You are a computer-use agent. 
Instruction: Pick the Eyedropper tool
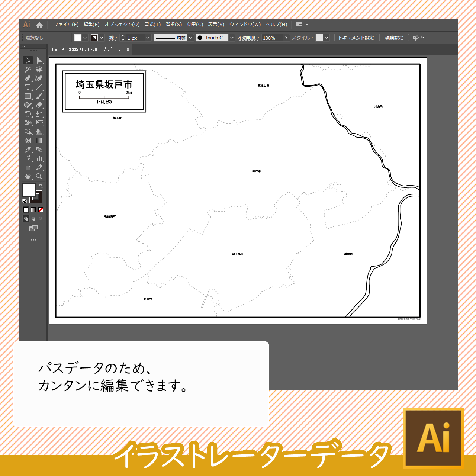28,149
